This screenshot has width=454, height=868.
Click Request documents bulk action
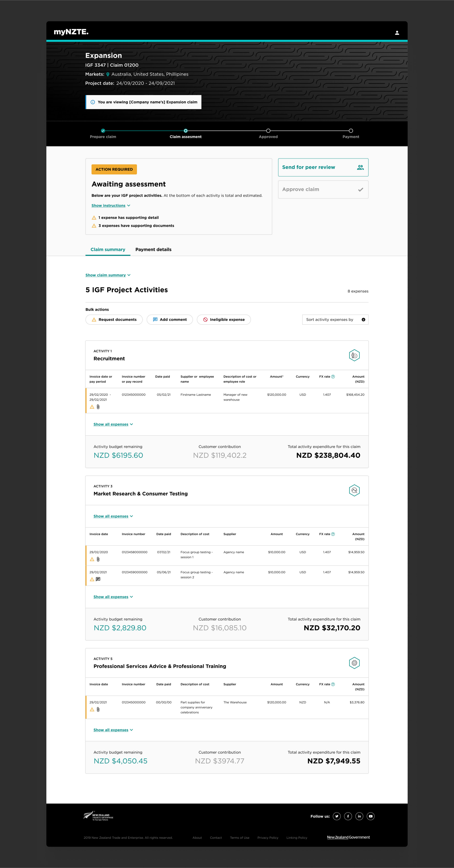[114, 320]
